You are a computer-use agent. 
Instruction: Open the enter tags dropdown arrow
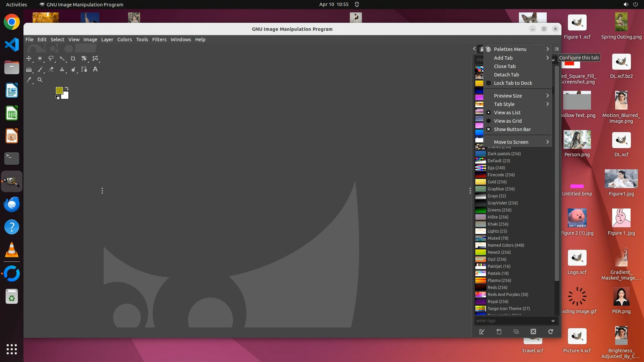point(553,321)
